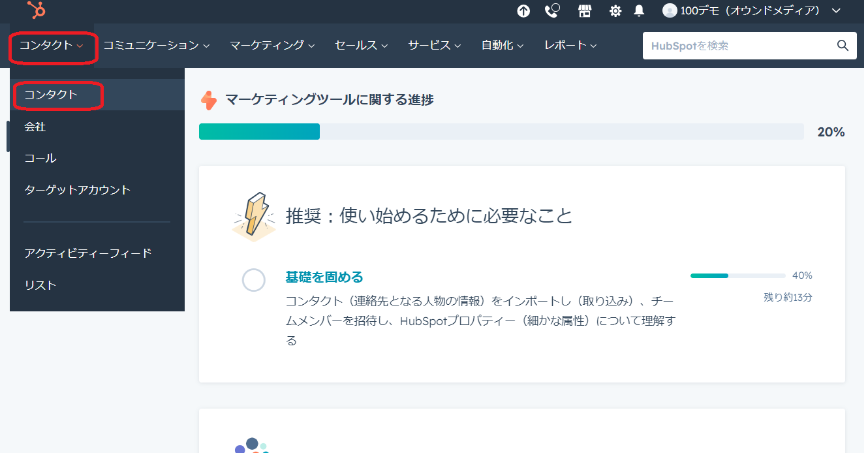Click the 推奨:使い始めるために必要なこと heading
The image size is (868, 453).
pos(429,215)
